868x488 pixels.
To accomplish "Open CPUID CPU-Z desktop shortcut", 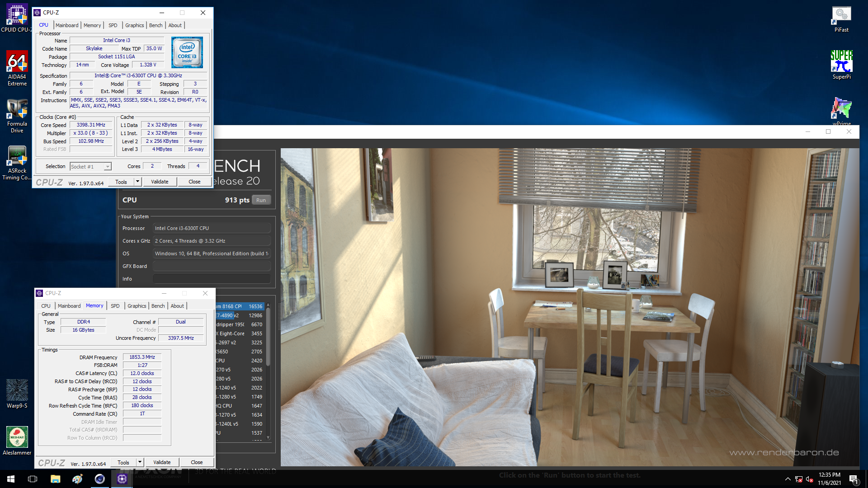I will pyautogui.click(x=17, y=19).
